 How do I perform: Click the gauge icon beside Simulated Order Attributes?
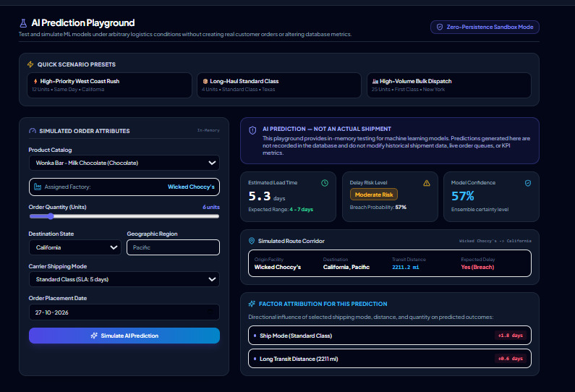coord(33,131)
